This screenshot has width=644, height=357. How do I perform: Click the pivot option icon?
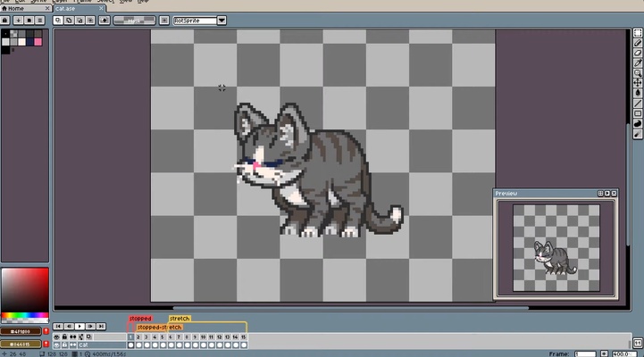(x=163, y=21)
